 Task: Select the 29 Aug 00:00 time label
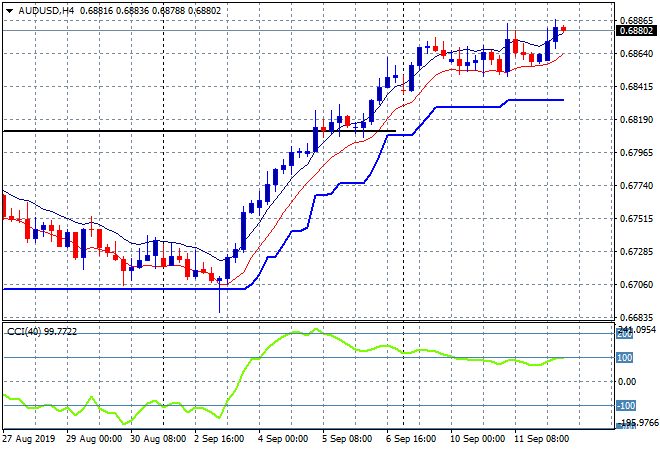[94, 439]
